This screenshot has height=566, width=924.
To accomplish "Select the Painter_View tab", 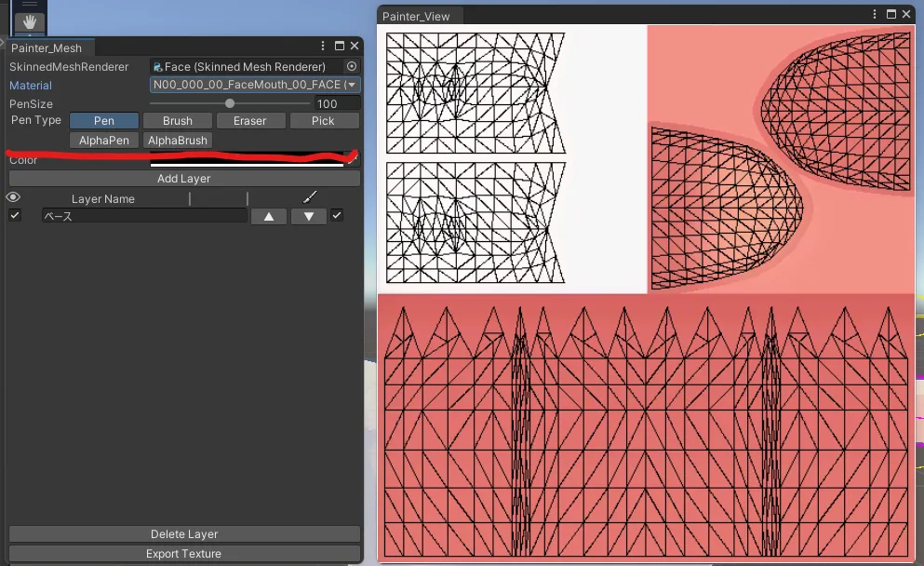I will [x=416, y=16].
